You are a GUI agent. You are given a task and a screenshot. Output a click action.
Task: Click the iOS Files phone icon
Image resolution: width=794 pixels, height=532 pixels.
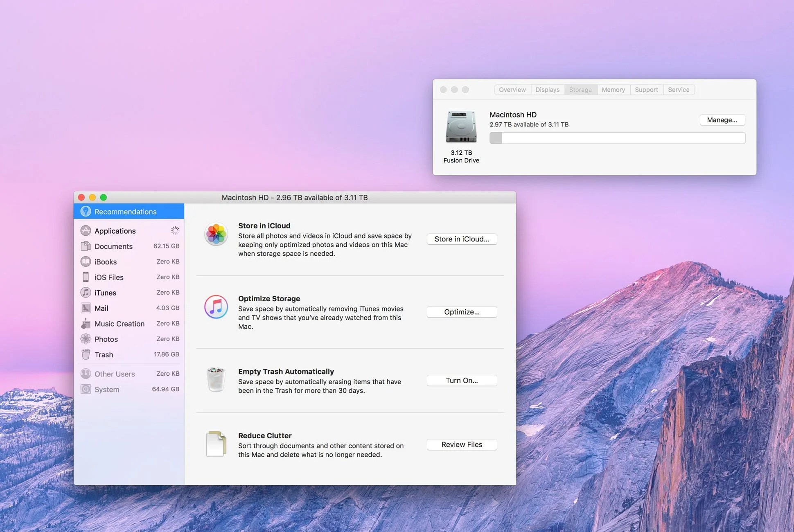(x=86, y=277)
